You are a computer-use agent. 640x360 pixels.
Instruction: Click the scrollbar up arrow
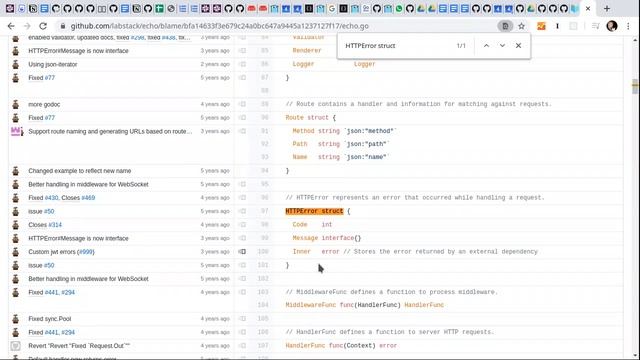(635, 40)
